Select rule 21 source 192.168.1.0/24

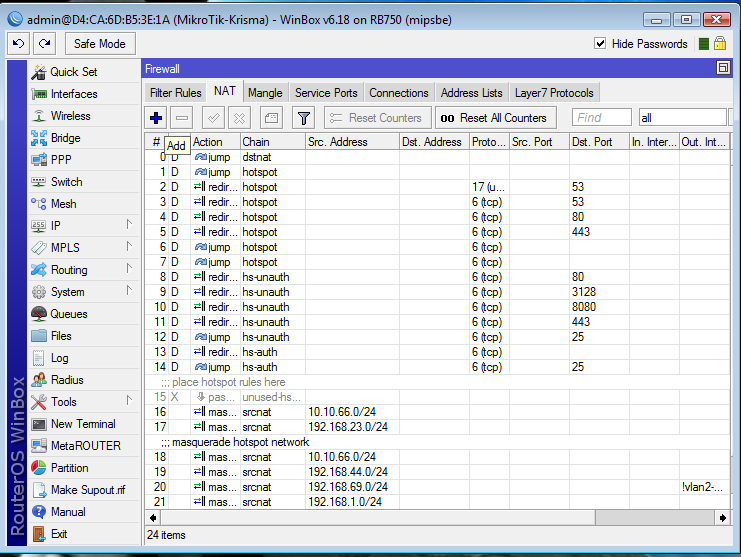coord(437,502)
